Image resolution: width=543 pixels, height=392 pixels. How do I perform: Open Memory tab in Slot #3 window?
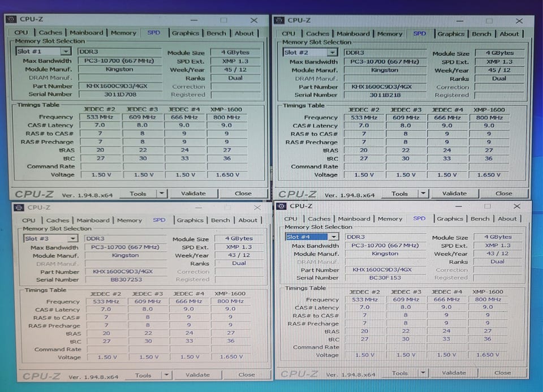[x=130, y=220]
